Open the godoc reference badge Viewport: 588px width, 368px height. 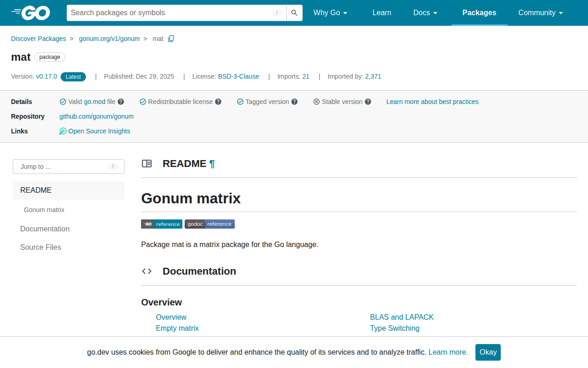(x=209, y=224)
